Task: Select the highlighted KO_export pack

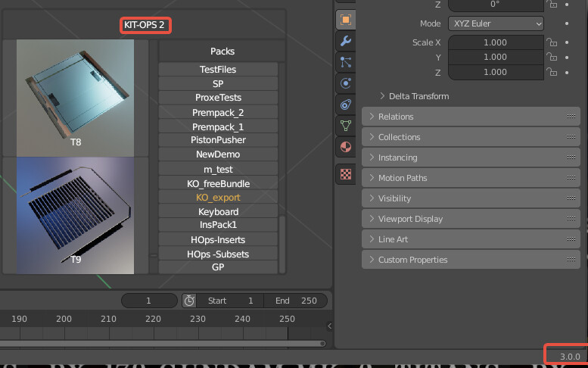Action: pos(218,198)
